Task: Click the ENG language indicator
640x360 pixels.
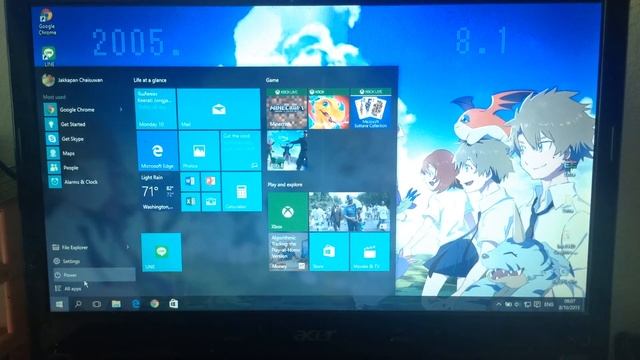Action: (549, 304)
